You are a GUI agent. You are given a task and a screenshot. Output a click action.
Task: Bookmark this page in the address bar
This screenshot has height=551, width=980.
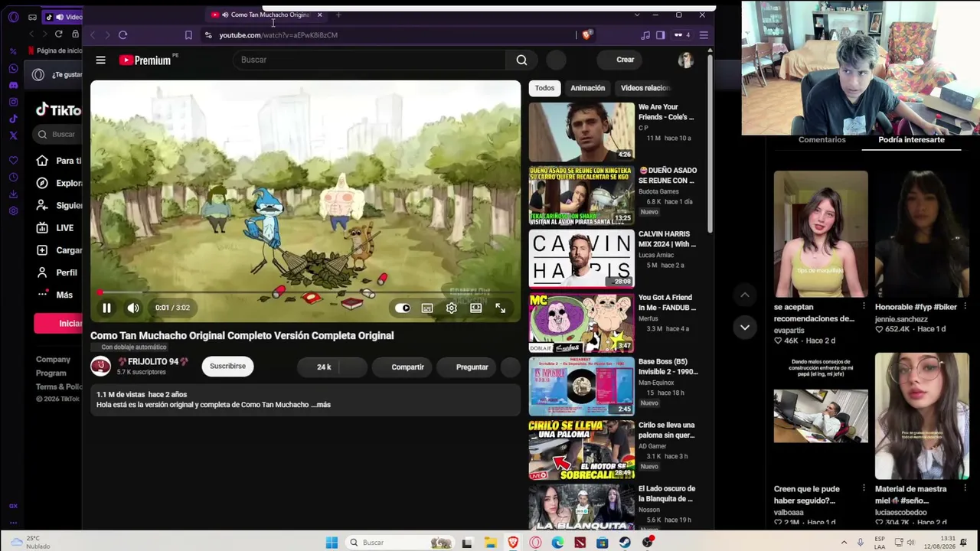188,35
